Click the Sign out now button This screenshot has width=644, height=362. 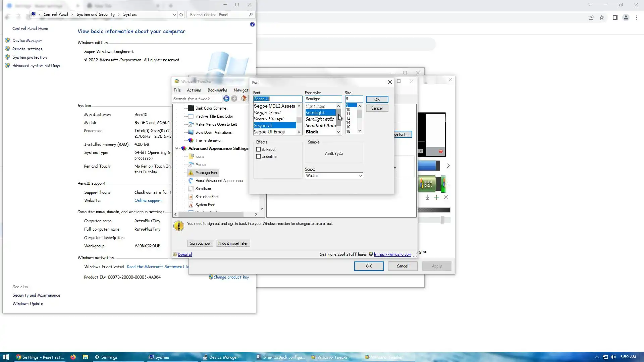click(200, 243)
